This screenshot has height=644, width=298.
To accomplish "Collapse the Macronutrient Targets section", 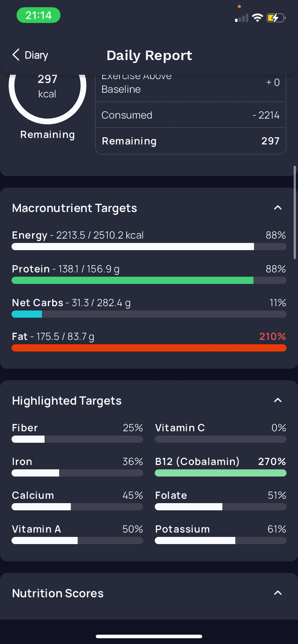I will 278,208.
